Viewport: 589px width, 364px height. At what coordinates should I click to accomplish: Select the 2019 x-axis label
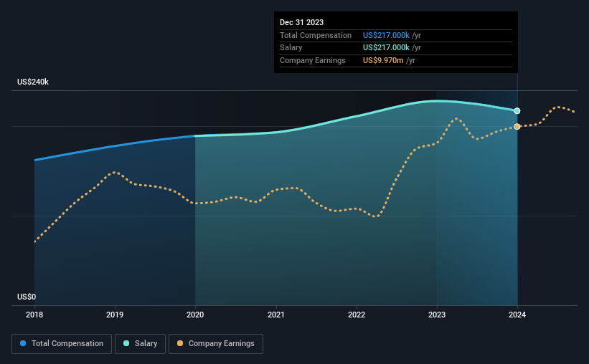(x=115, y=315)
